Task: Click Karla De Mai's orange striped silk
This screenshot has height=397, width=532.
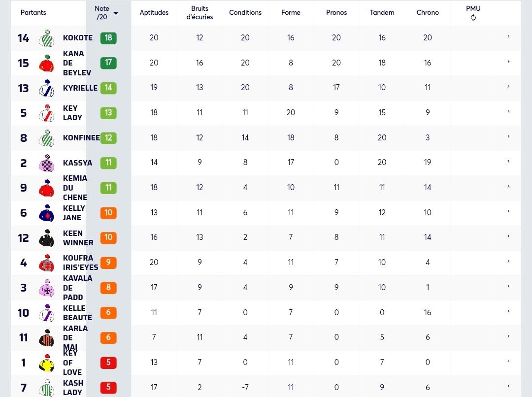Action: click(x=46, y=337)
